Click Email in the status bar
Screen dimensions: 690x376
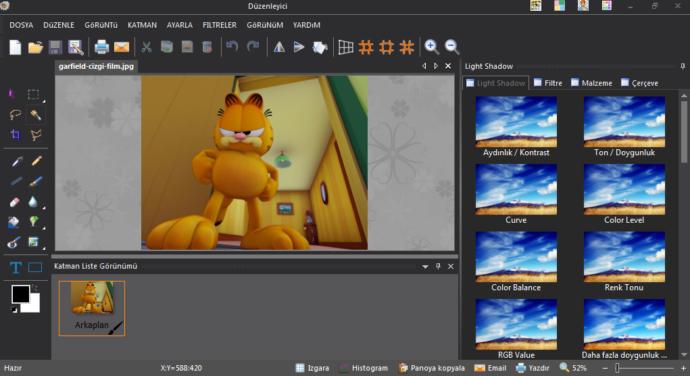(x=491, y=368)
